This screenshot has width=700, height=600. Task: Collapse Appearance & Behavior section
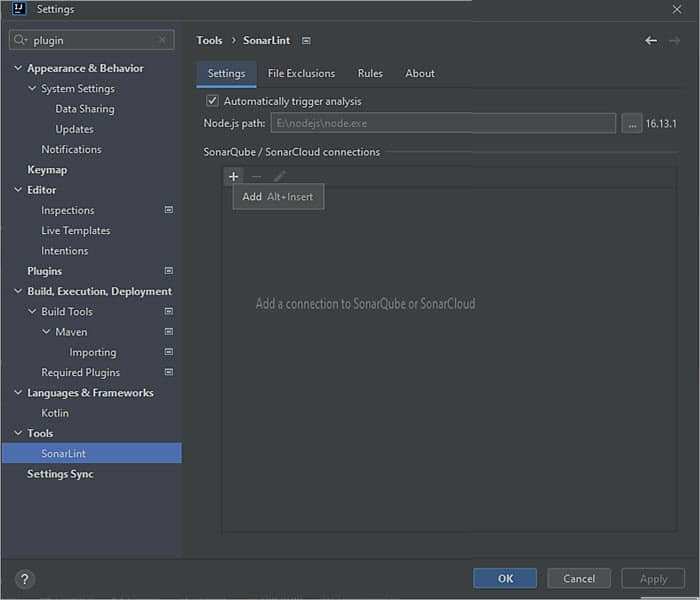click(x=18, y=68)
